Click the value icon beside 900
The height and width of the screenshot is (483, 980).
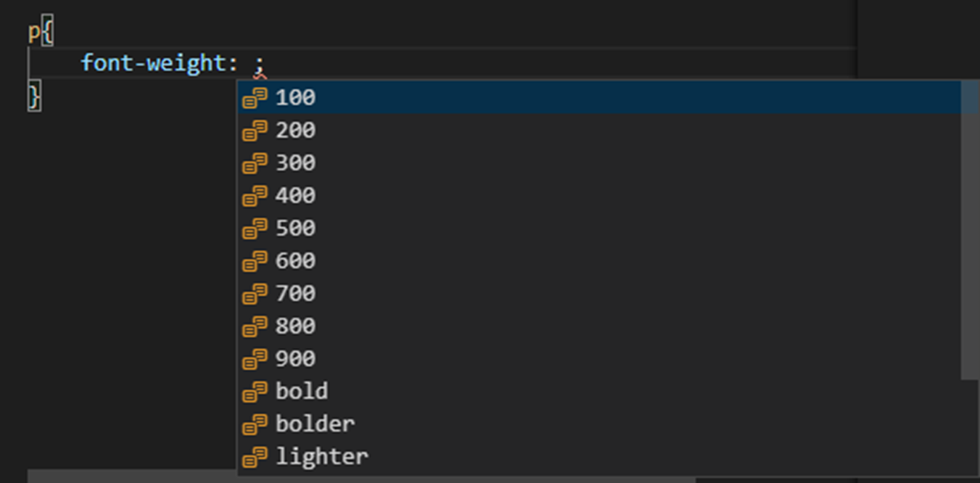[x=255, y=359]
